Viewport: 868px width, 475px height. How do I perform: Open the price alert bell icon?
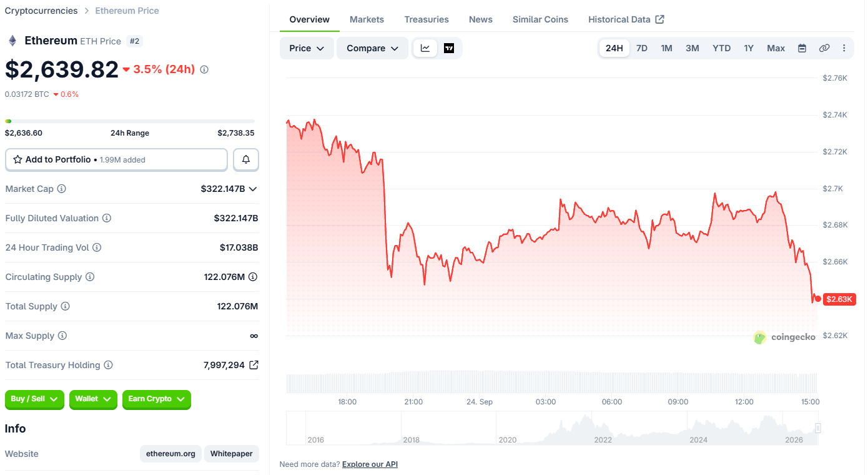point(246,160)
